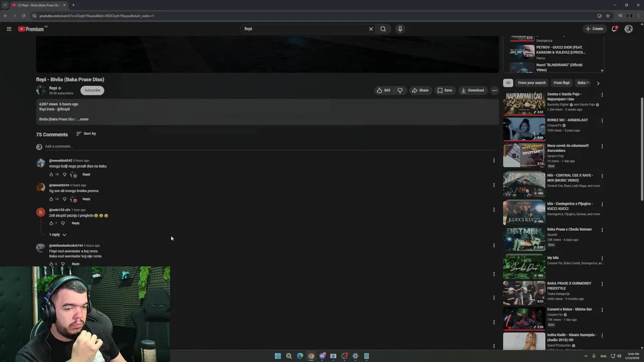Open the Windows Start menu
The image size is (644, 362).
(278, 356)
